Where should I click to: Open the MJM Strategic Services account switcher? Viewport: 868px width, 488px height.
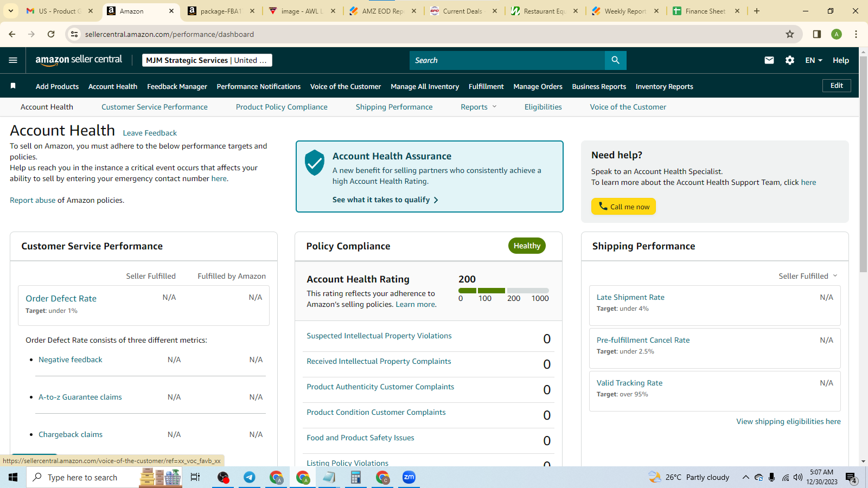(207, 60)
